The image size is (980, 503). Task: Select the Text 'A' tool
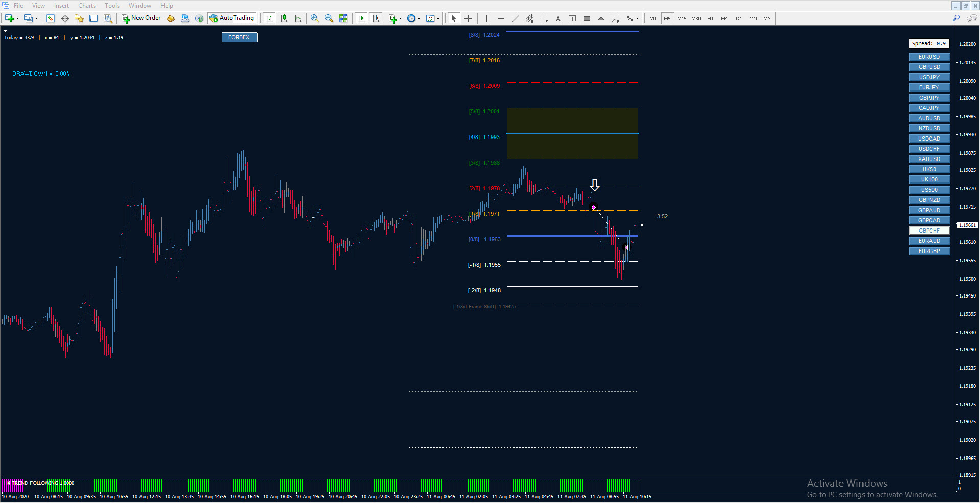[x=558, y=18]
